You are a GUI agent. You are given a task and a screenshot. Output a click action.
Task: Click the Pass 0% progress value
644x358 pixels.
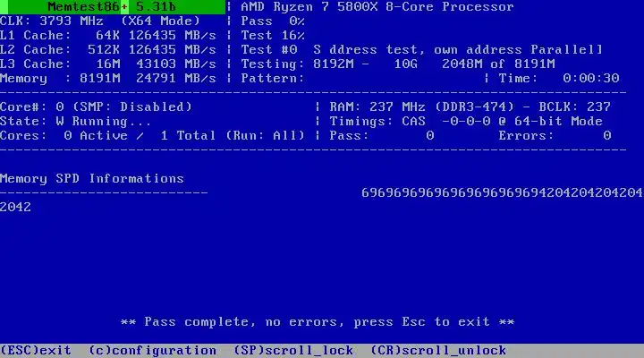(x=273, y=21)
